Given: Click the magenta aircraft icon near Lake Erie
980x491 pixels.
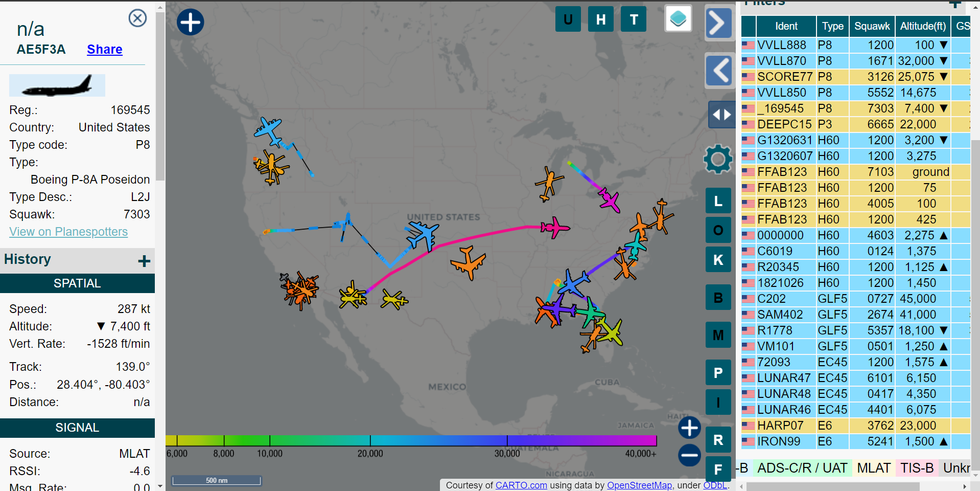Looking at the screenshot, I should [x=609, y=199].
